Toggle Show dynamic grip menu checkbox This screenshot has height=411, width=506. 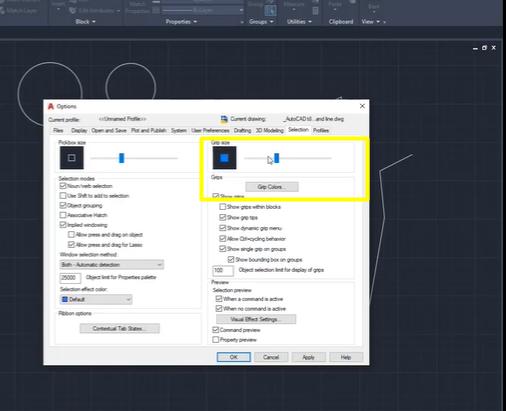222,228
